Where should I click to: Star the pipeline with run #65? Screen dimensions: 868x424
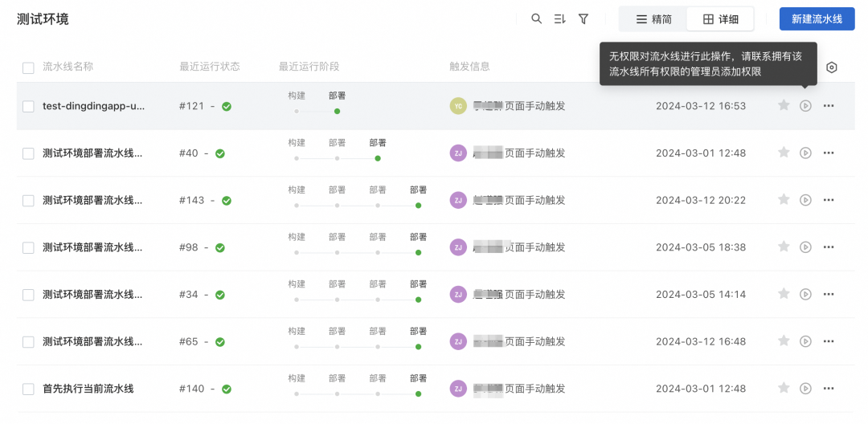click(x=784, y=340)
